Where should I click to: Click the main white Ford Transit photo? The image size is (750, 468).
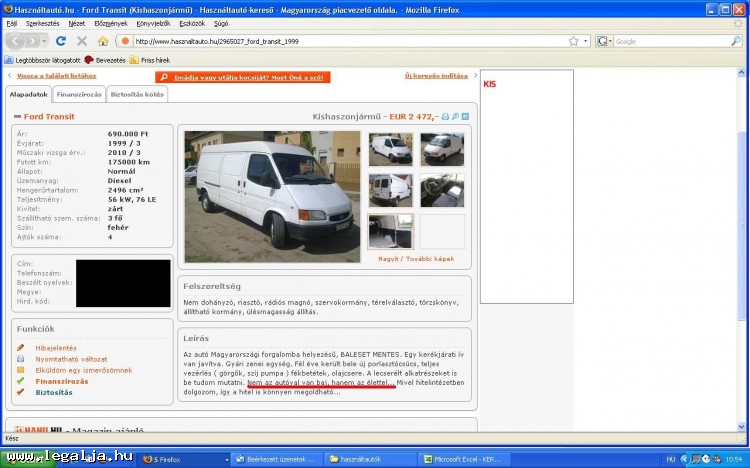coord(272,196)
